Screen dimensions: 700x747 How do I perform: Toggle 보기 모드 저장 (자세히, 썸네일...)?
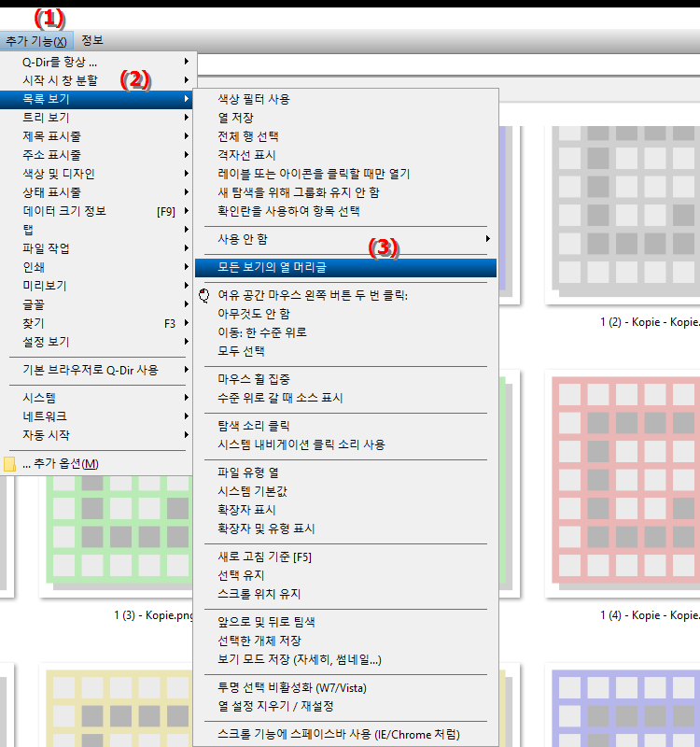345,660
